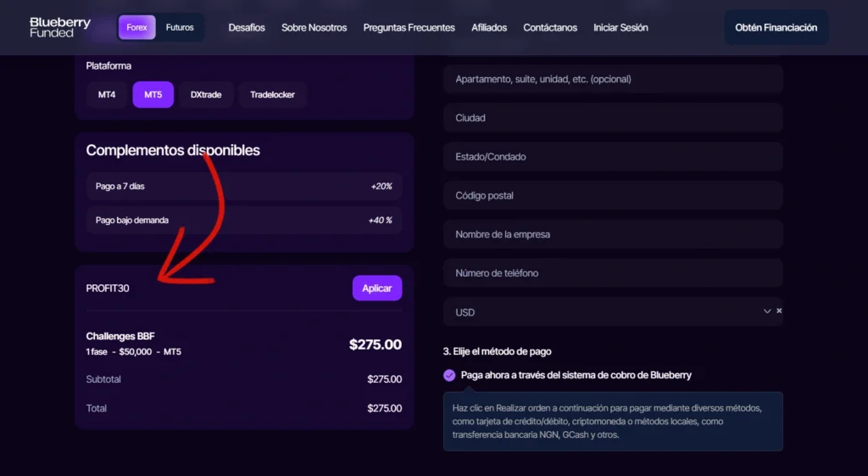Choose the DXtrade platform tab
This screenshot has width=868, height=476.
tap(205, 95)
